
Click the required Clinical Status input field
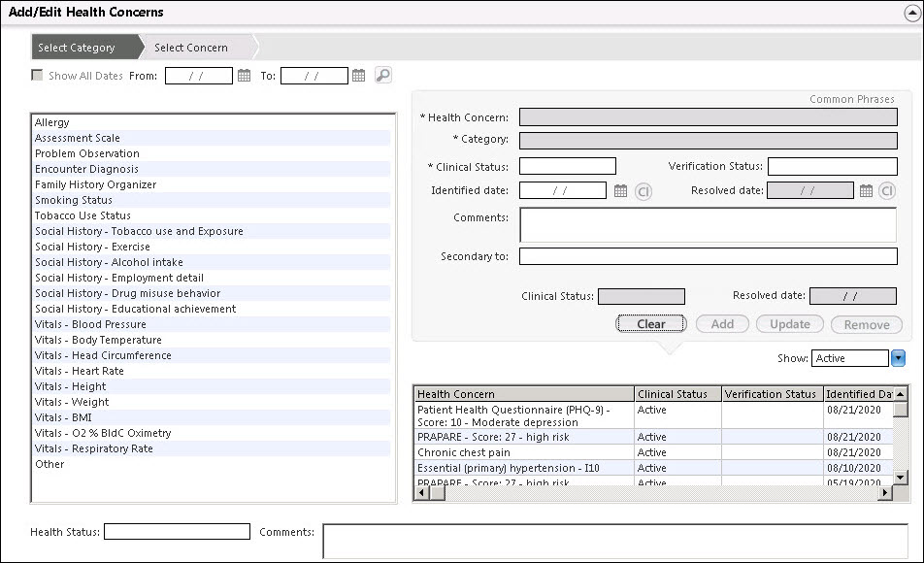point(568,166)
